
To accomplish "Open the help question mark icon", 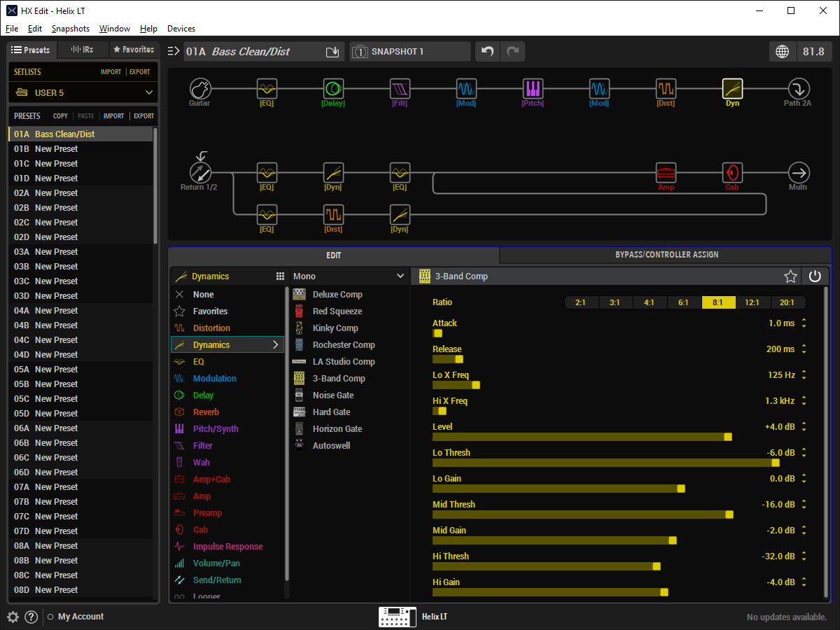I will (x=31, y=617).
